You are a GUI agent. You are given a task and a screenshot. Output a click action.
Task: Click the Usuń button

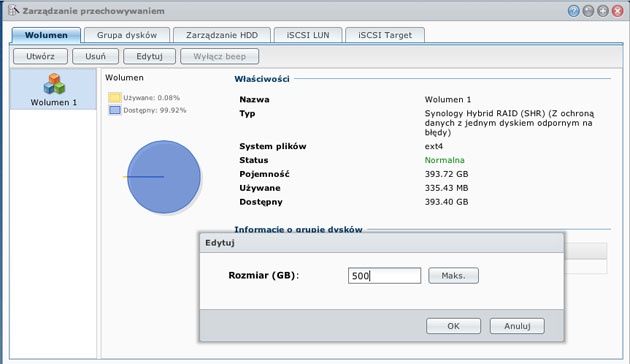tap(95, 56)
